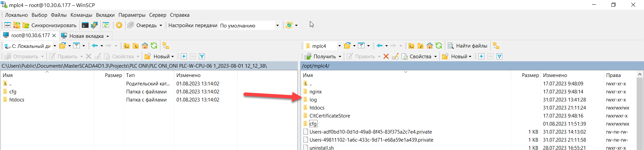Expand the remote Свойства dropdown arrow
The width and height of the screenshot is (644, 150).
pyautogui.click(x=436, y=57)
